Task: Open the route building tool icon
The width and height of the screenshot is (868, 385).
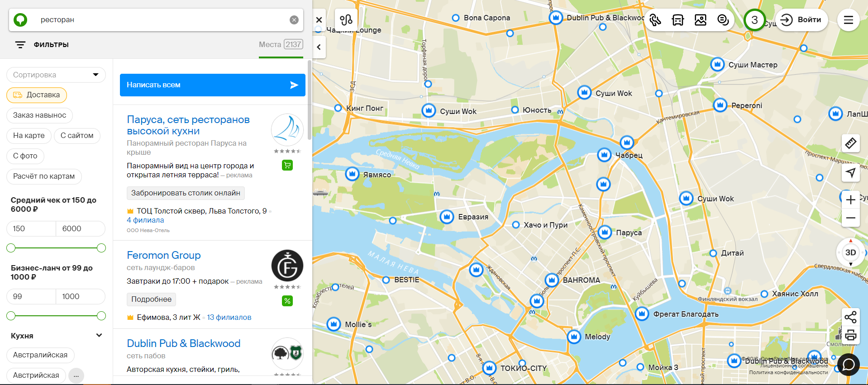Action: click(x=346, y=20)
